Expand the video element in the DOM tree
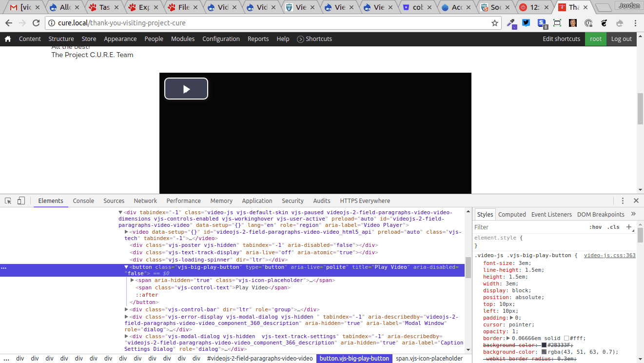Screen dimensions: 644x363 point(126,231)
